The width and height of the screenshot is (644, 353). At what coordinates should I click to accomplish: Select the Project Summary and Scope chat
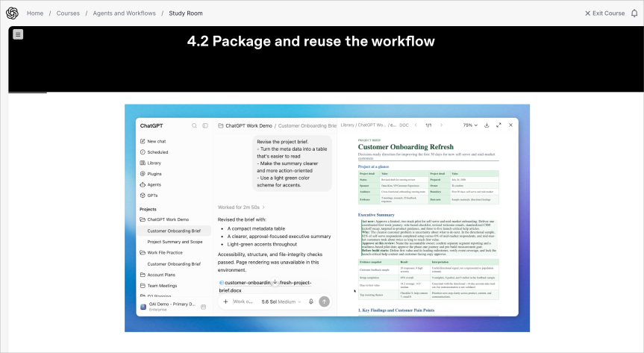click(x=175, y=242)
